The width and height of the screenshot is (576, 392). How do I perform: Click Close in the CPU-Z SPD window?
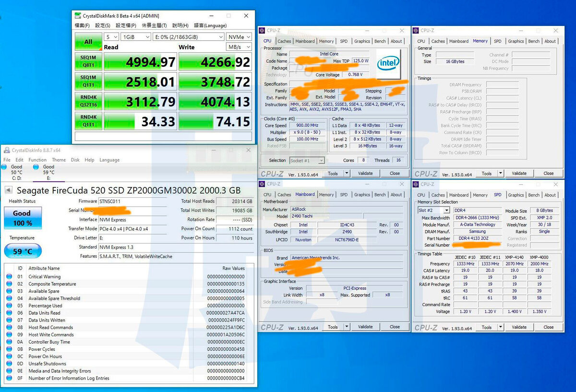548,327
